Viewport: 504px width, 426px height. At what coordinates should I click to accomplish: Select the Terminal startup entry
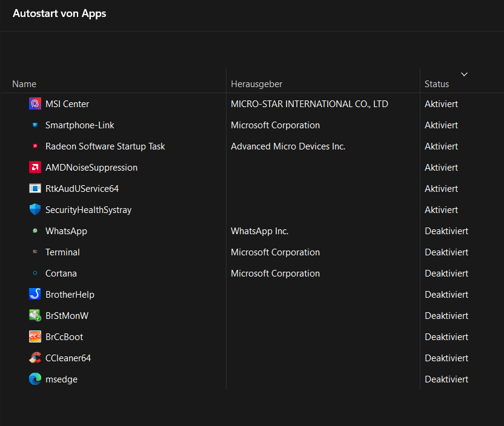tap(62, 252)
